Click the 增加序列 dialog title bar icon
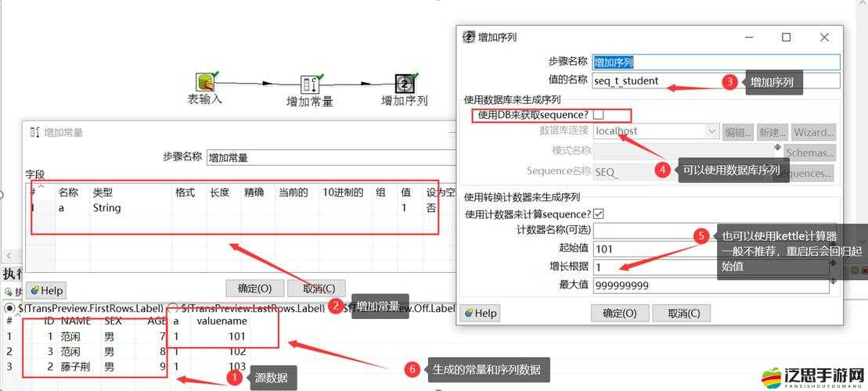The image size is (868, 391). coord(468,37)
